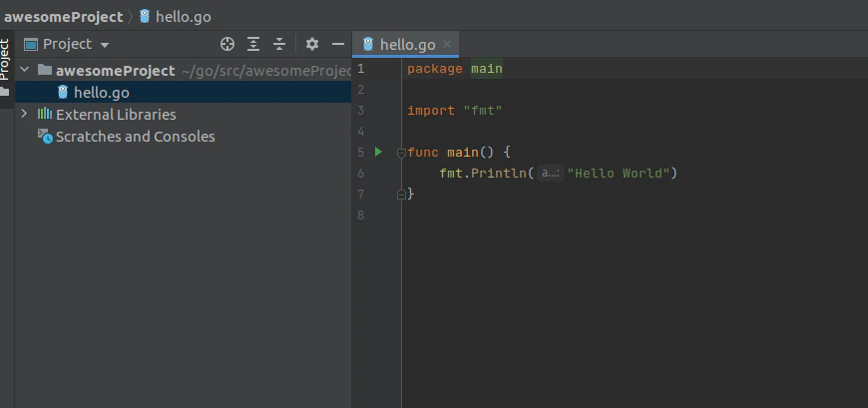
Task: Click the folder icon below the Project side tab
Action: click(x=5, y=92)
